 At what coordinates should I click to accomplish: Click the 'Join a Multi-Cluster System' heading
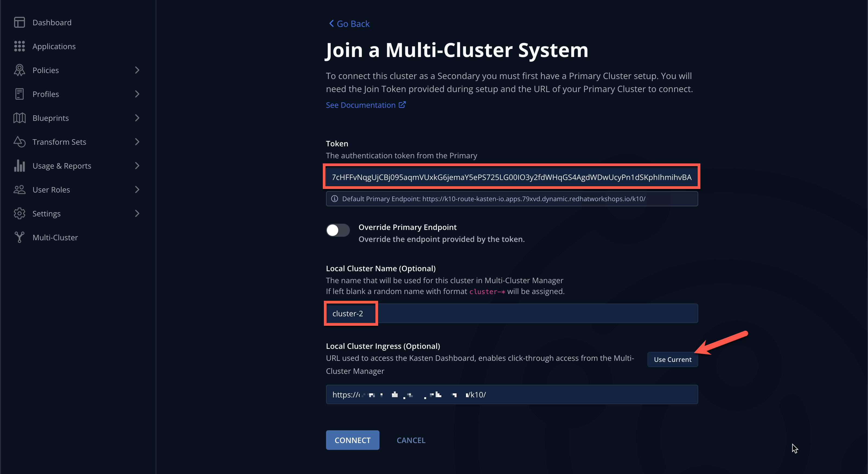click(457, 50)
